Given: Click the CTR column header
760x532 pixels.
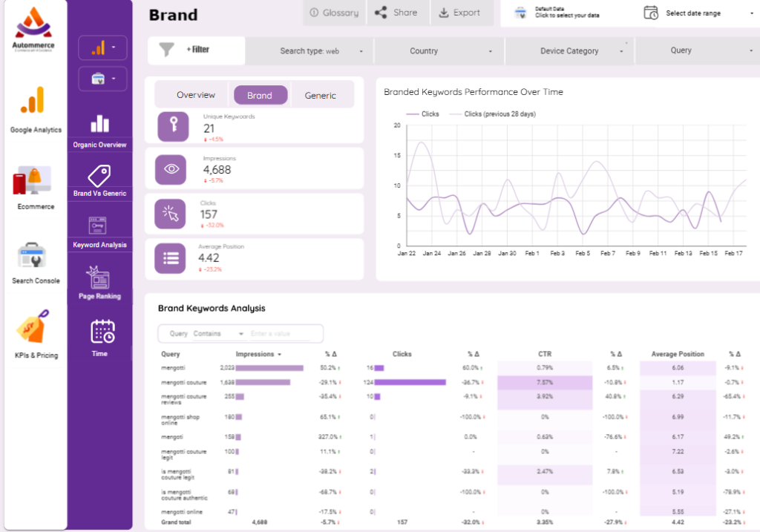Looking at the screenshot, I should pos(544,354).
